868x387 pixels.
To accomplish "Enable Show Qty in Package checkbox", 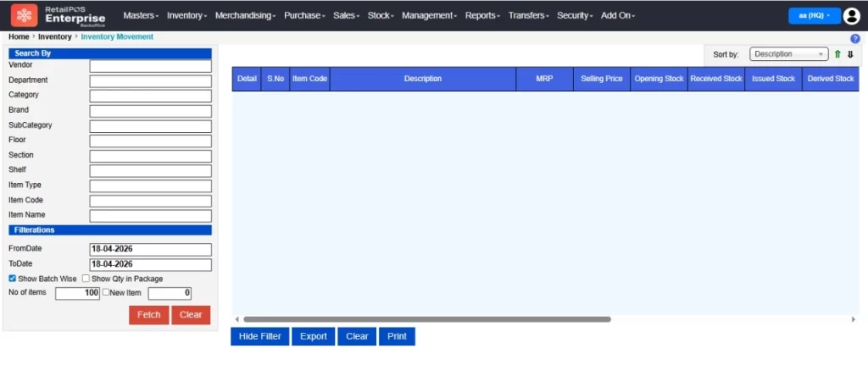I will tap(86, 279).
